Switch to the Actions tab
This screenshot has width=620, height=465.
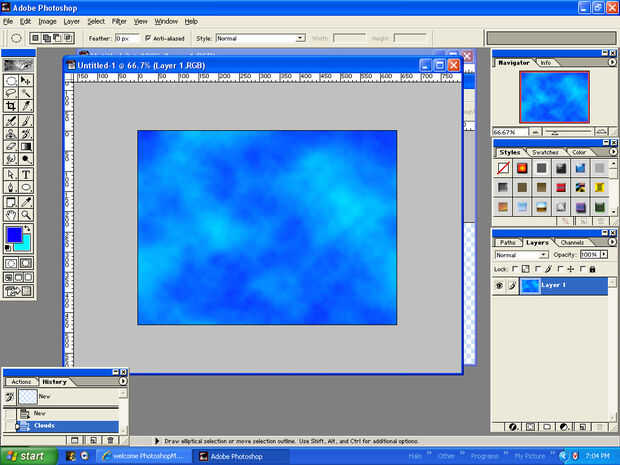(x=21, y=382)
